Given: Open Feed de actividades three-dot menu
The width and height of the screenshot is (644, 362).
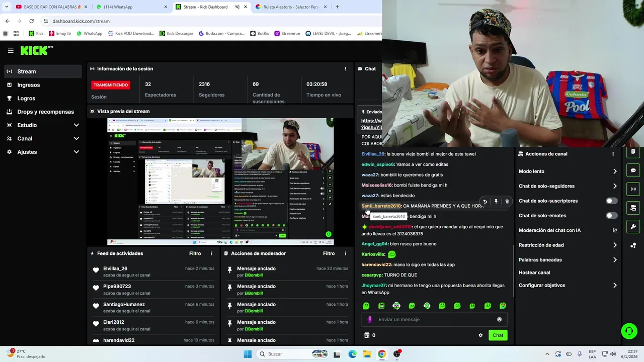Looking at the screenshot, I should coord(211,253).
